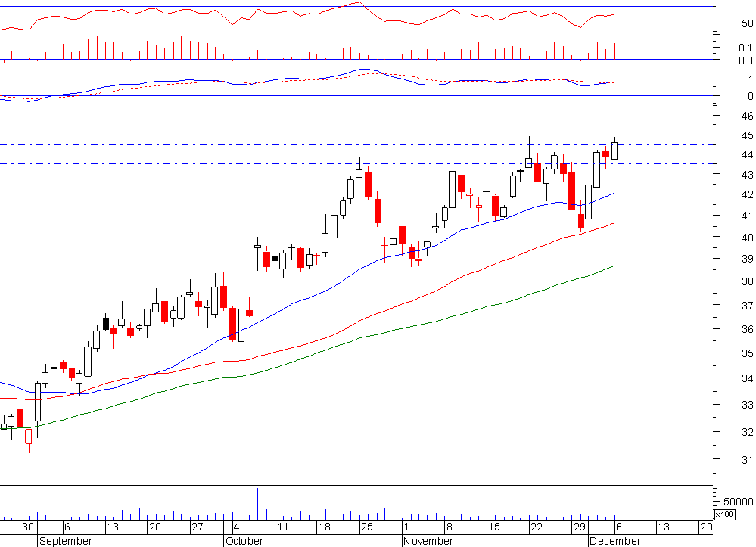Click the September 13 date tick
Viewport: 756px width, 547px height.
click(x=112, y=527)
